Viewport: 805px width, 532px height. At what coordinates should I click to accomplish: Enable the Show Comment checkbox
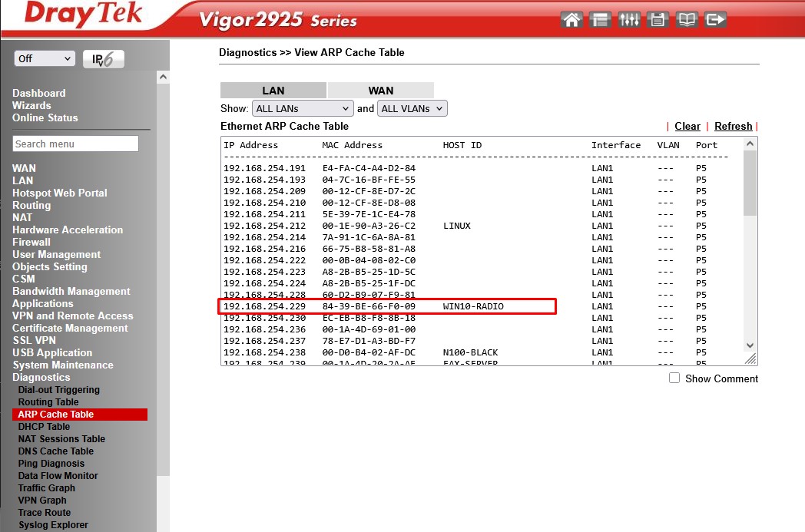pos(674,378)
